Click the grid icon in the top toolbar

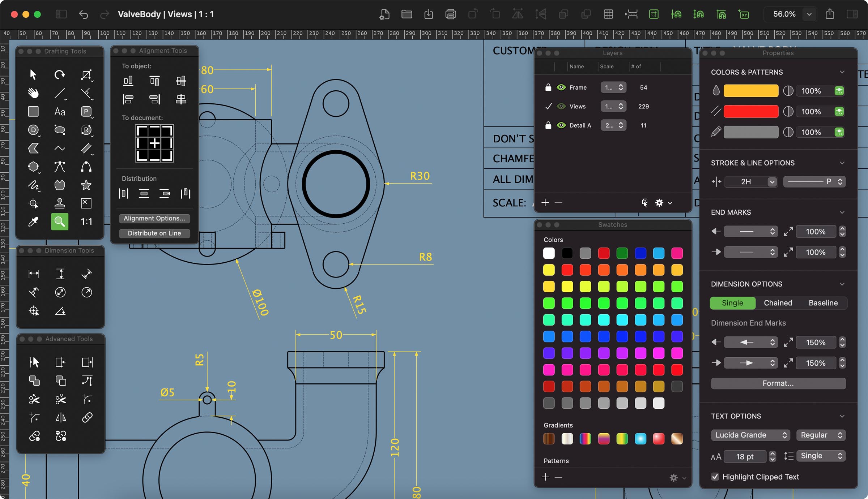point(609,14)
